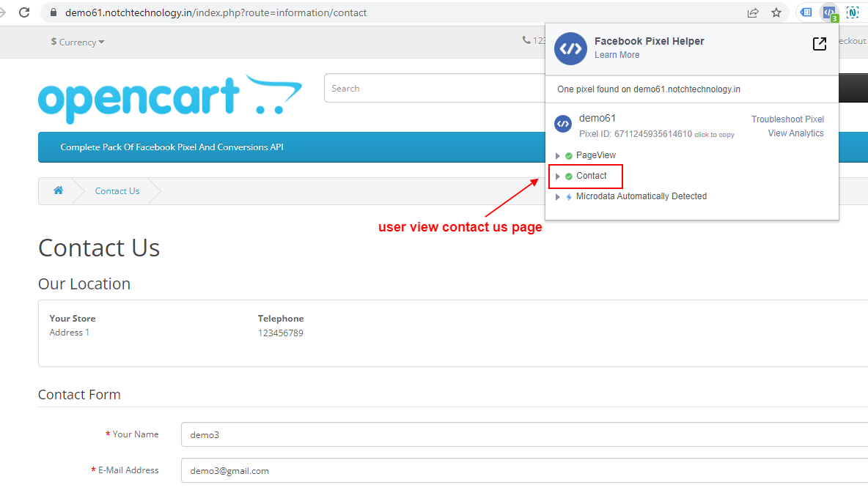Click the green N extension icon

pyautogui.click(x=853, y=12)
